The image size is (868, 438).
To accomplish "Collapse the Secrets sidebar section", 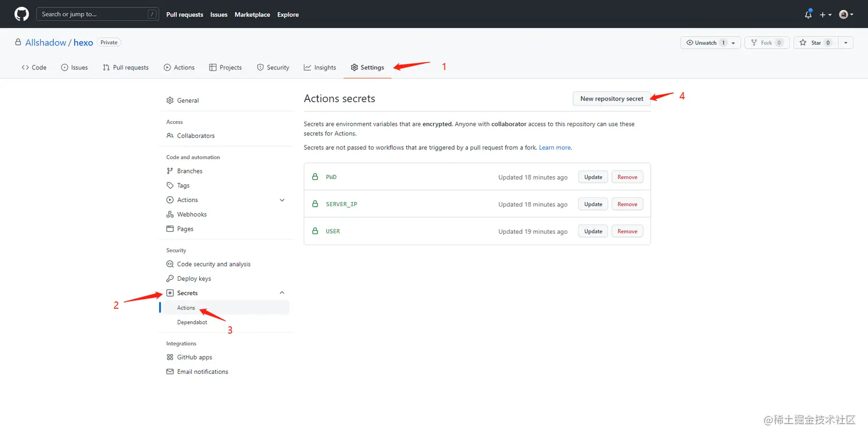I will 282,293.
